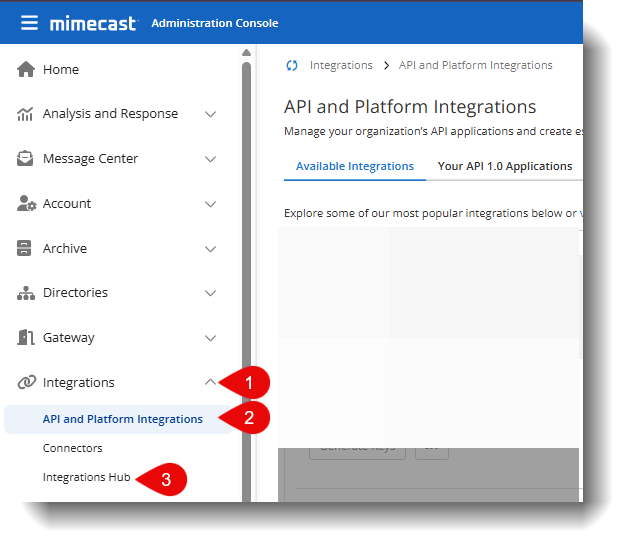Collapse the Integrations menu chevron
Image resolution: width=633 pixels, height=552 pixels.
(210, 382)
